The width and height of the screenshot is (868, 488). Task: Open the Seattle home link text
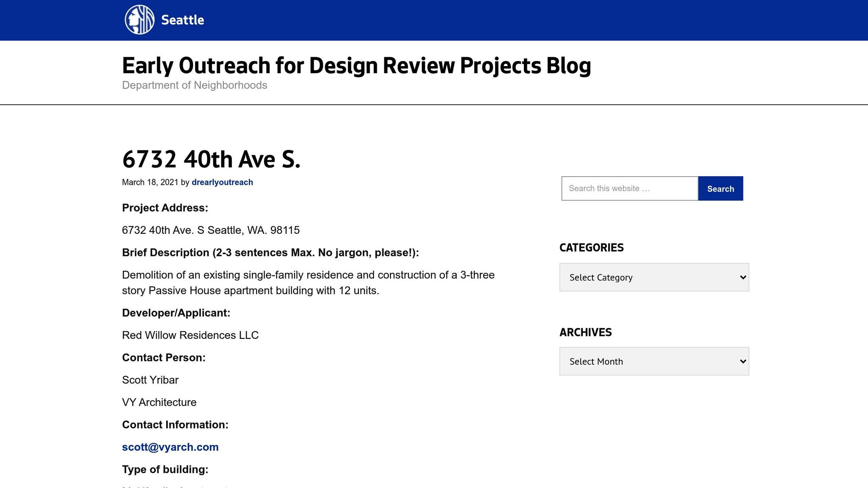[x=183, y=20]
